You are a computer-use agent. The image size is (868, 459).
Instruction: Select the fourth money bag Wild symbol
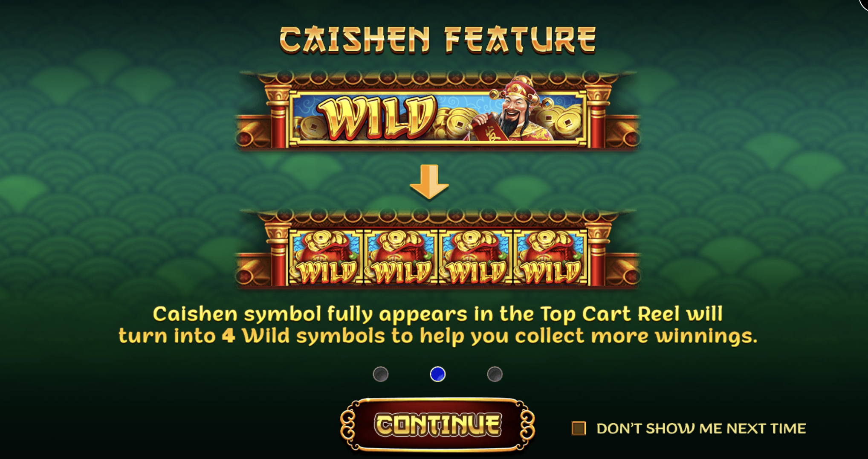pyautogui.click(x=551, y=257)
